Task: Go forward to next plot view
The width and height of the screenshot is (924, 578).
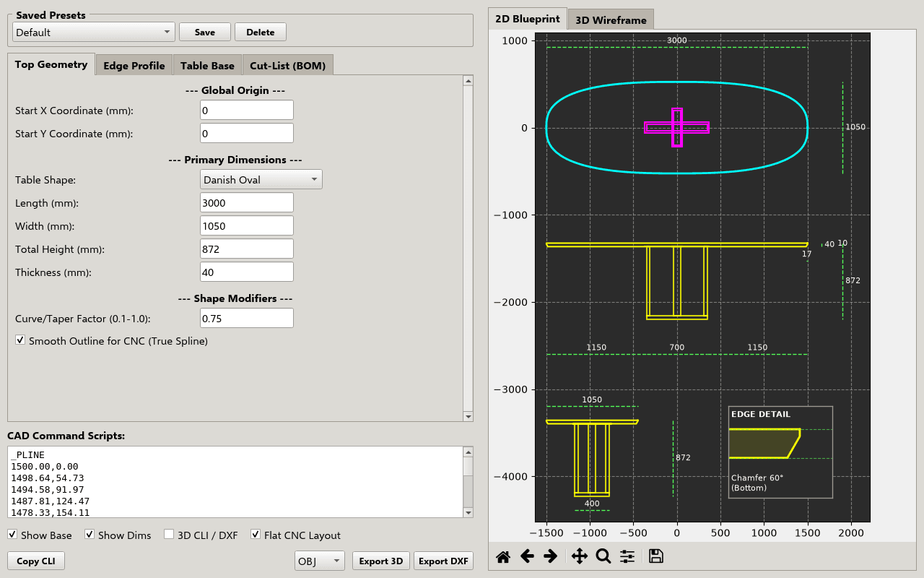Action: coord(550,556)
